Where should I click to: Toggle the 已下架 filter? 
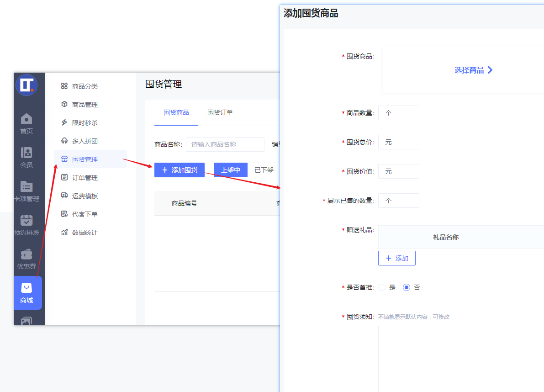(x=264, y=170)
